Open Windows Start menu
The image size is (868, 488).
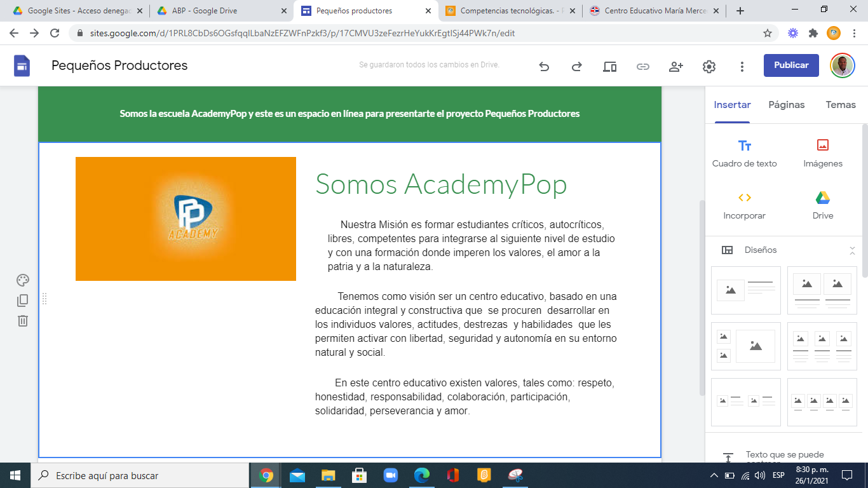point(15,475)
